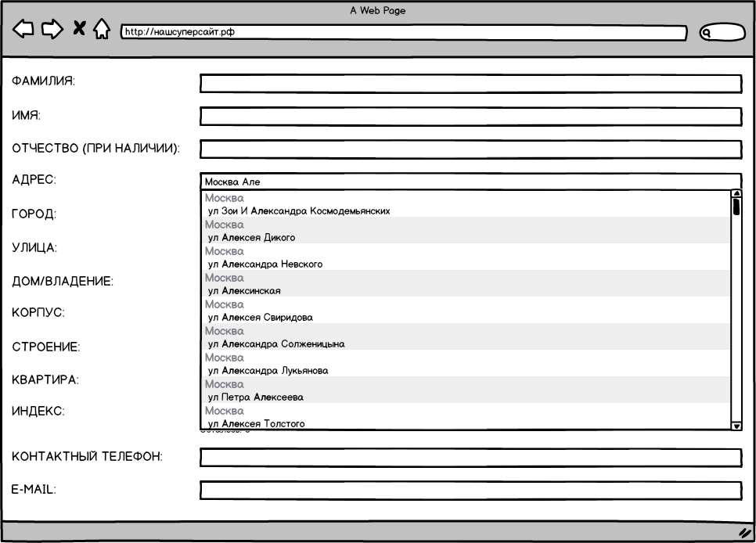Select suggestion ул Зои И Александра Космодемьянских
Viewport: 756px width, 543px height.
click(x=466, y=204)
